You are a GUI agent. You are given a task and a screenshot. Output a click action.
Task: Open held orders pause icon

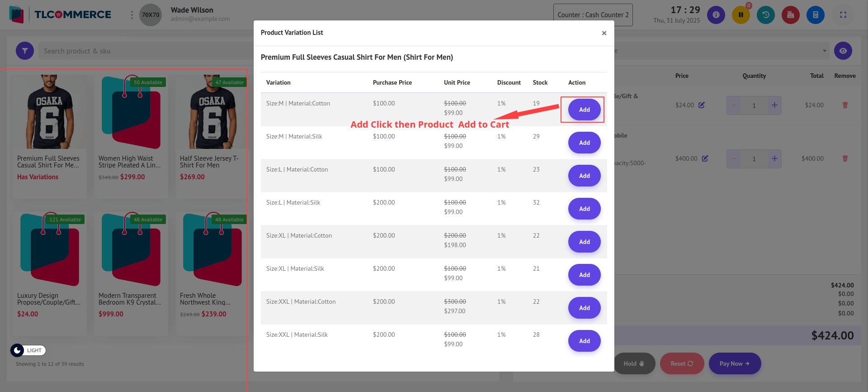[741, 15]
